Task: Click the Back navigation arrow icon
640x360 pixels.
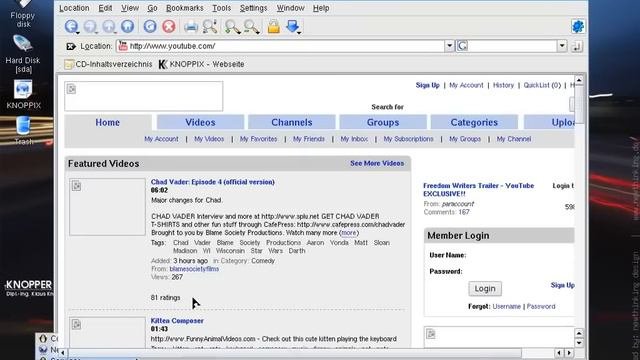Action: coord(71,27)
